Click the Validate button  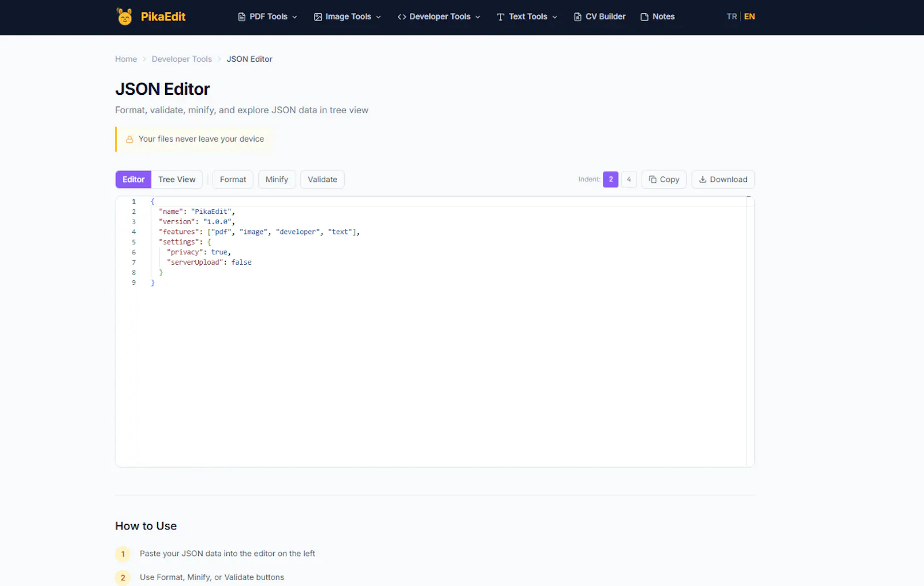[x=322, y=179]
